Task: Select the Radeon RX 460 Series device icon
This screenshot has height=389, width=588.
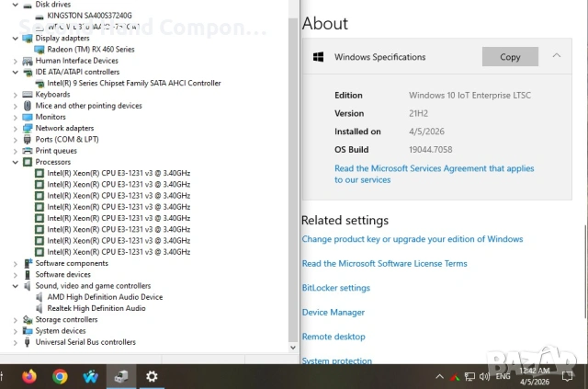Action: tap(40, 49)
